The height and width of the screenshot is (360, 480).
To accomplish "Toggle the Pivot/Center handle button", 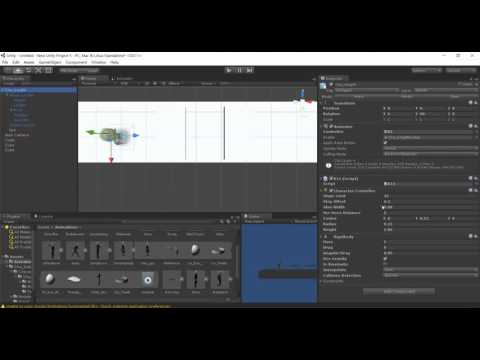I will [x=69, y=70].
